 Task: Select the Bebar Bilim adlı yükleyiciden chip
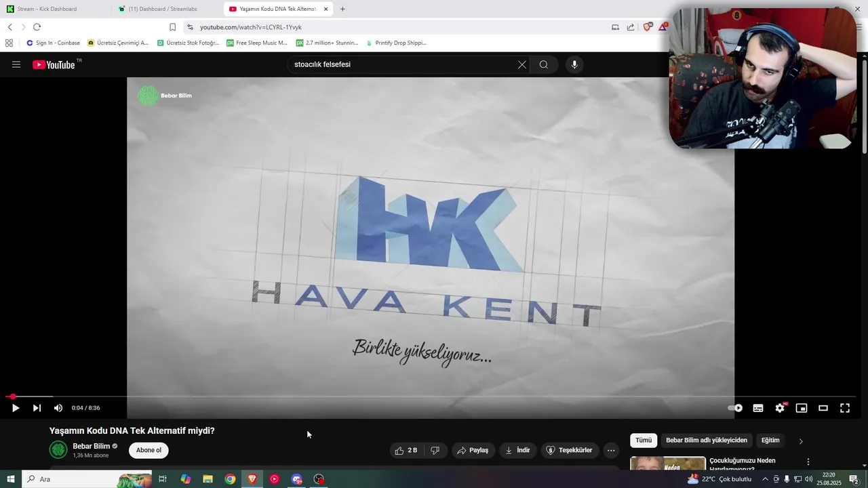click(707, 441)
